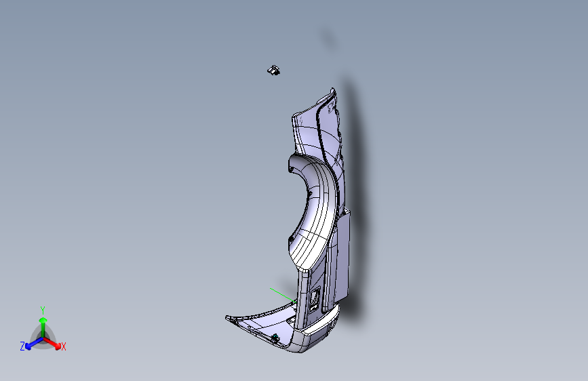
Task: Select the red X axis on the orientation triad
Action: coord(54,344)
